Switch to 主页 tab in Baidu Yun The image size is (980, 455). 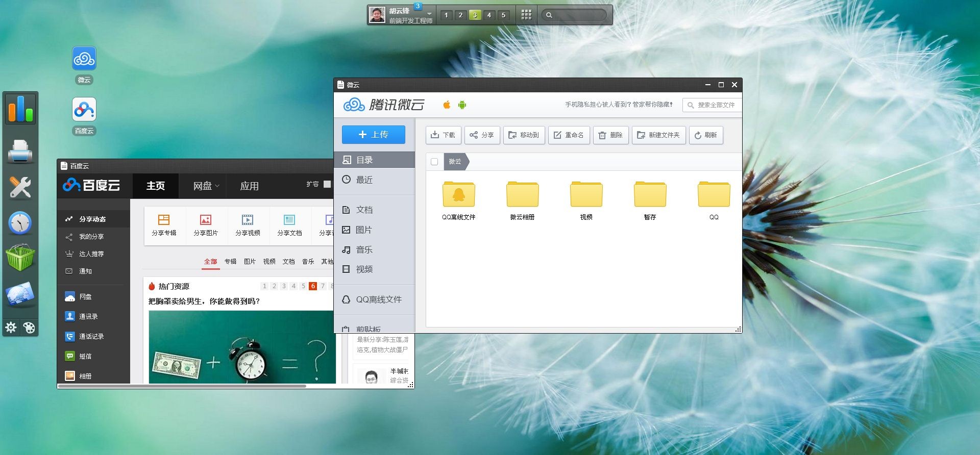156,186
